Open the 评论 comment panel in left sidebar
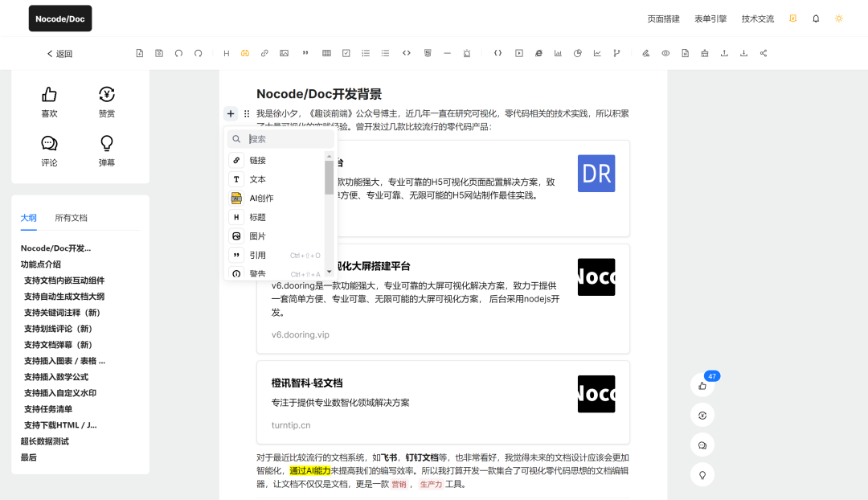 [49, 150]
